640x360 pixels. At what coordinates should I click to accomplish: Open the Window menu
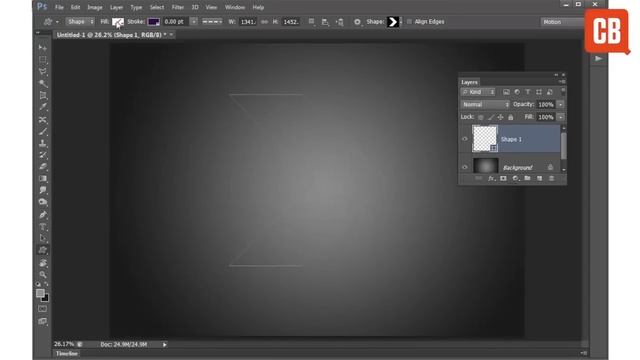pyautogui.click(x=235, y=7)
